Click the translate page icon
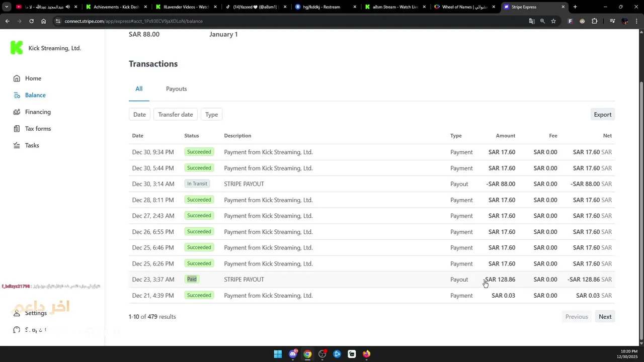 532,21
